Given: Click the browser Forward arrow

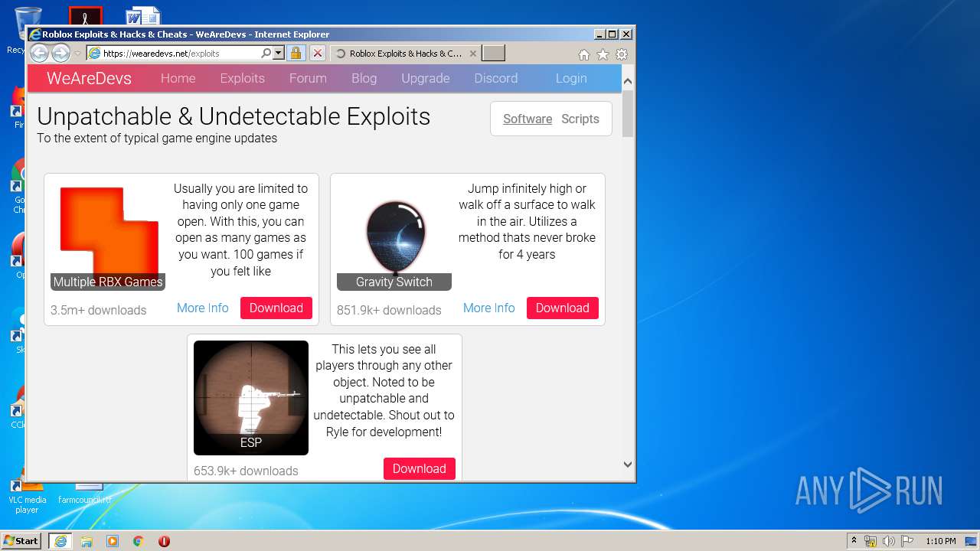Looking at the screenshot, I should pos(60,53).
